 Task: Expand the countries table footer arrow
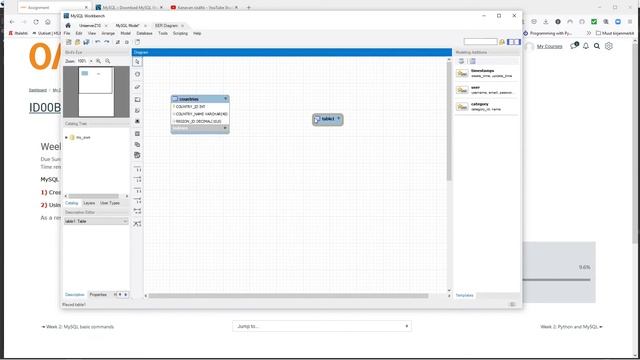click(x=225, y=129)
